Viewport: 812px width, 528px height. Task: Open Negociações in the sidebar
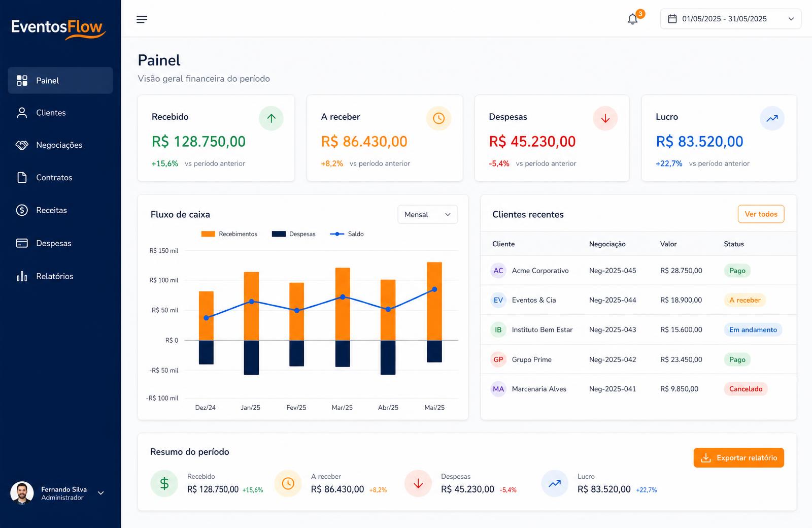click(60, 145)
